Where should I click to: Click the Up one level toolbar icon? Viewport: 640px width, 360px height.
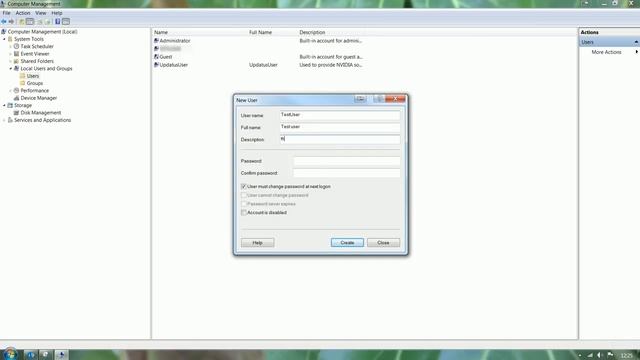pos(22,21)
